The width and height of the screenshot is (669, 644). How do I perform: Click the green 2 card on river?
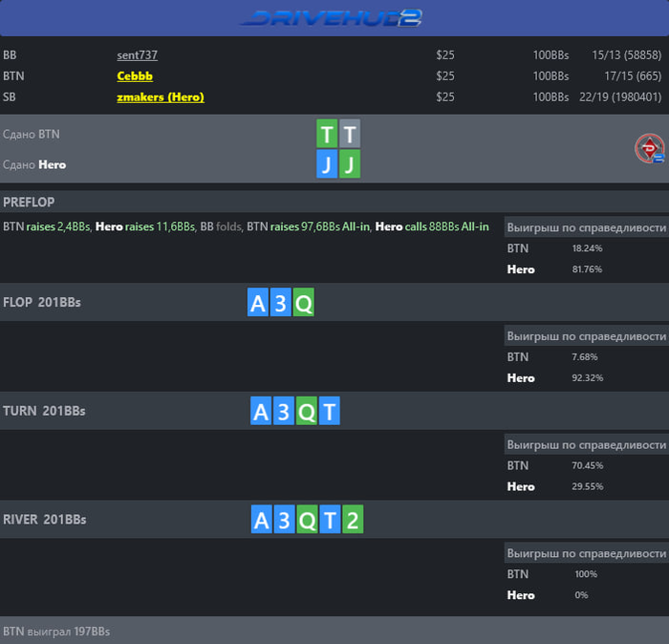pyautogui.click(x=353, y=520)
